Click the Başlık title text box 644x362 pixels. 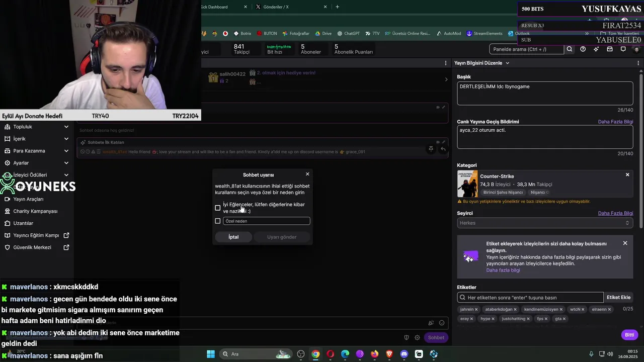coord(545,93)
